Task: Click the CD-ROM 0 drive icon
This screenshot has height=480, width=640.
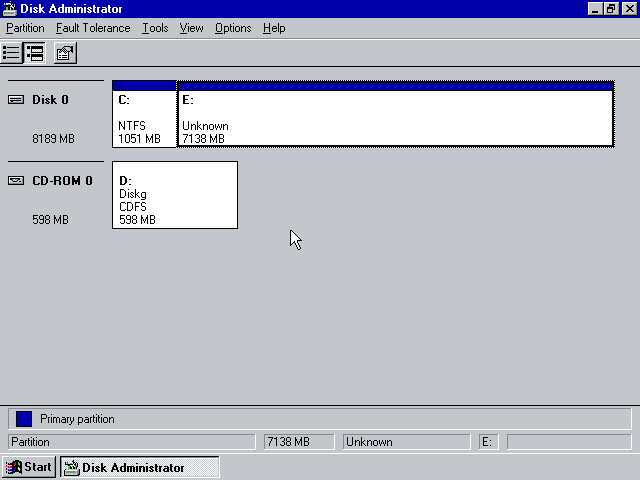Action: click(16, 180)
